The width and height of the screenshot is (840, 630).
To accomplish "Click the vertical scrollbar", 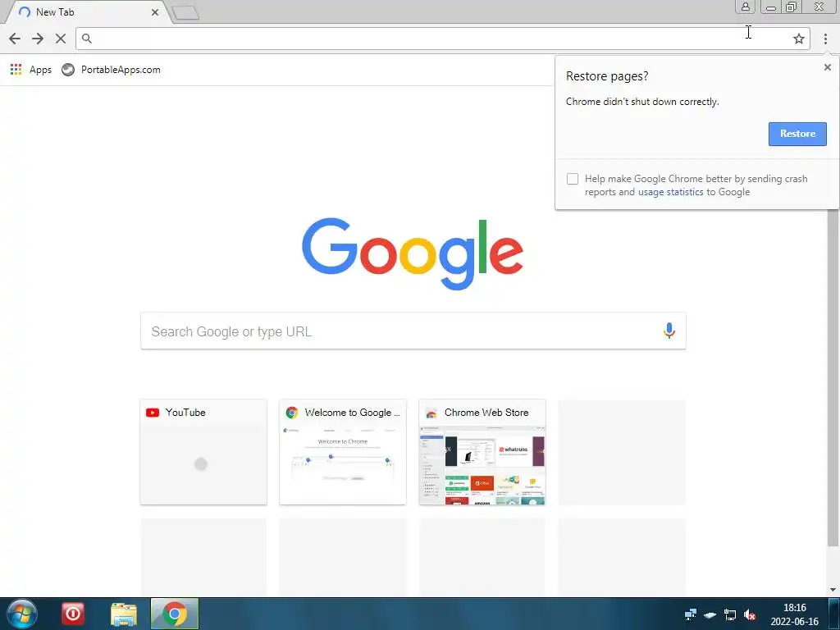I will [833, 377].
